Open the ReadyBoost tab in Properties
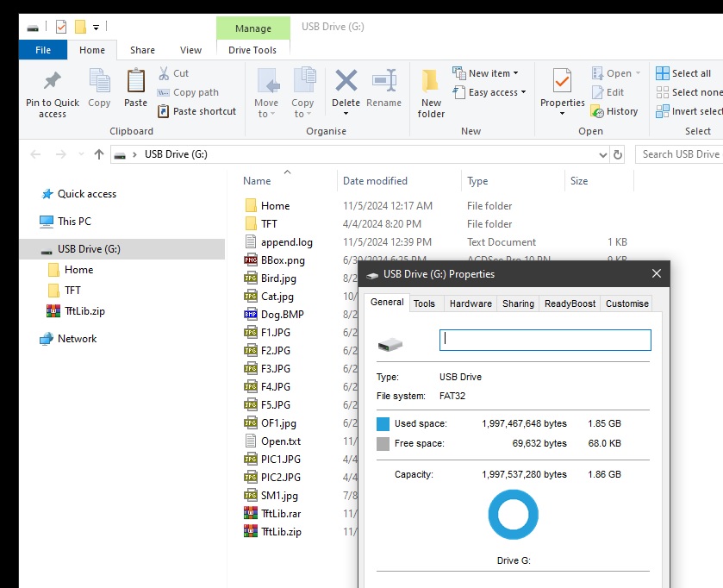 (x=570, y=303)
